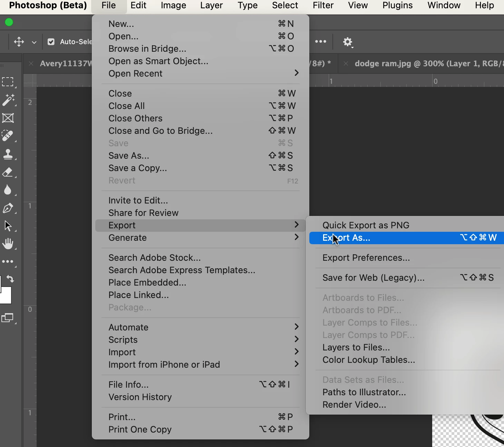Open the Export submenu entry

click(x=201, y=225)
